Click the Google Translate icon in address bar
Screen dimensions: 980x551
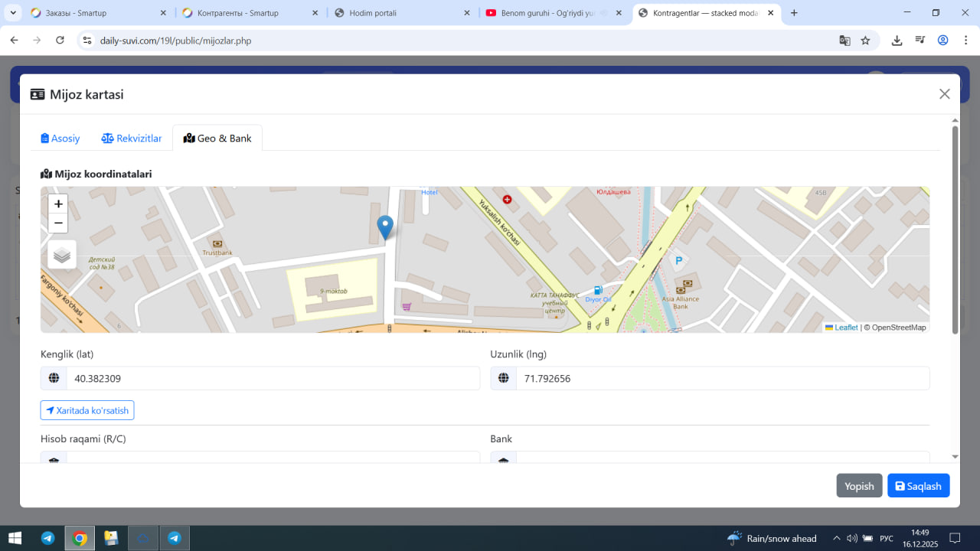(844, 41)
